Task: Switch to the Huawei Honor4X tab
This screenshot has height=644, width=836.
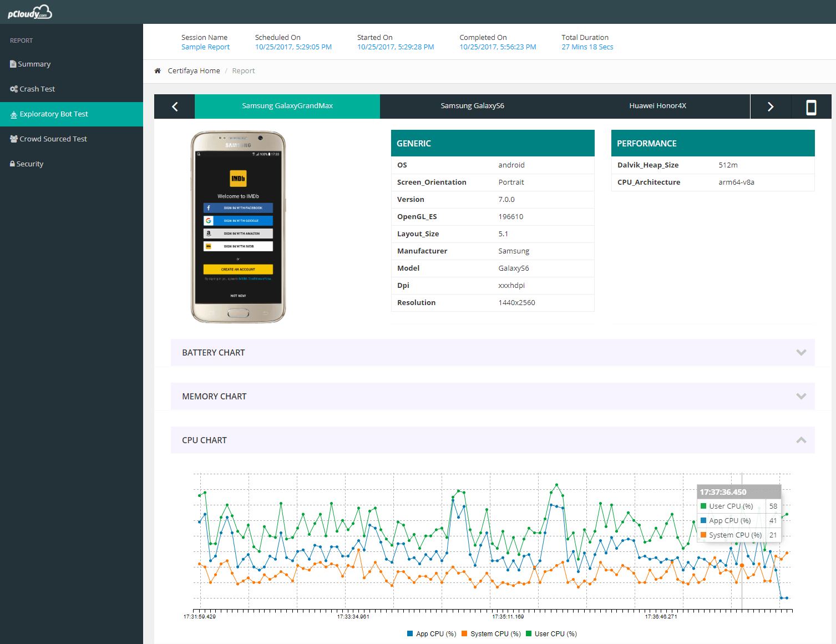Action: (x=657, y=105)
